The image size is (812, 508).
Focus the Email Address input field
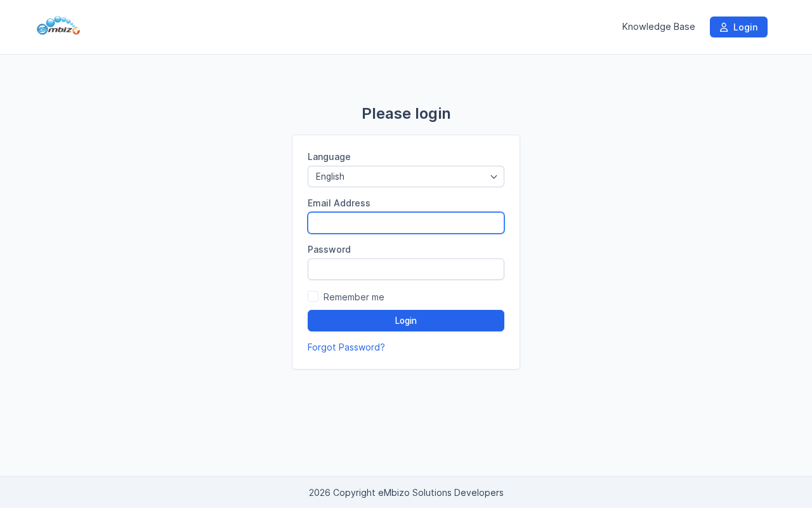pyautogui.click(x=406, y=223)
